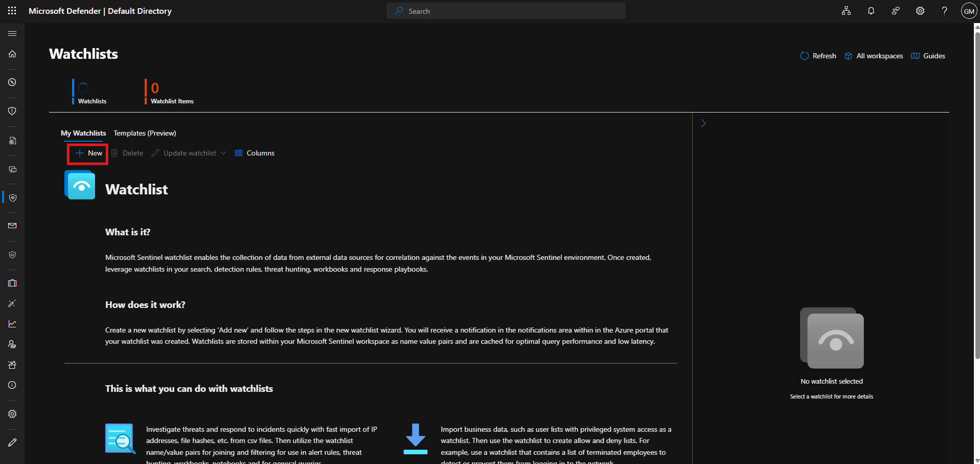Open the notifications bell
Screen dimensions: 980x464
tap(871, 11)
